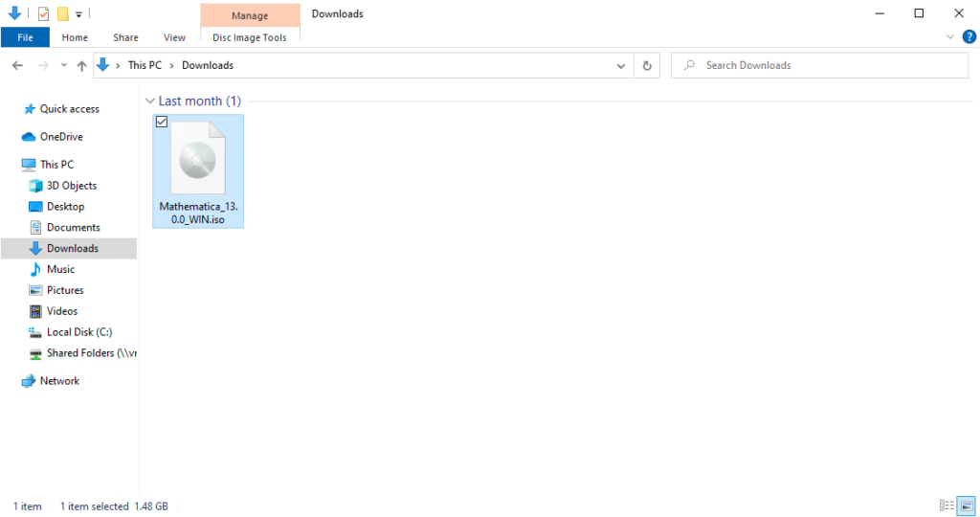The width and height of the screenshot is (980, 517).
Task: Open Documents in the navigation pane
Action: (x=73, y=228)
